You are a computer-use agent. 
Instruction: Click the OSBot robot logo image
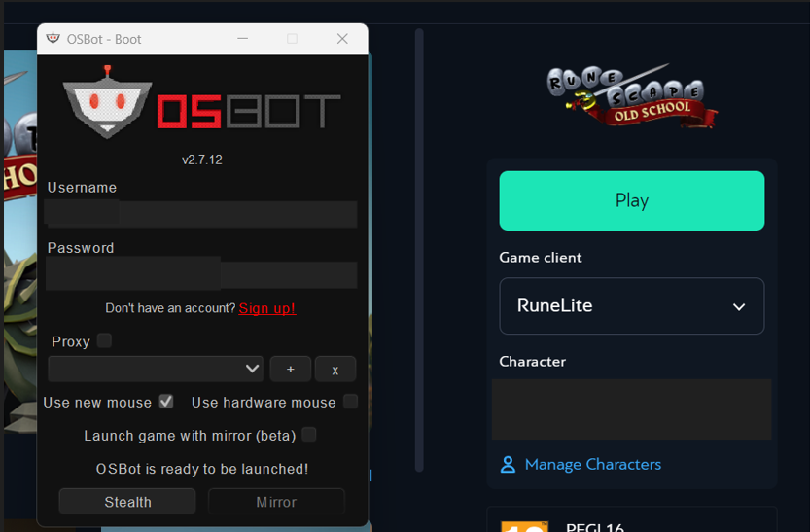pyautogui.click(x=107, y=102)
